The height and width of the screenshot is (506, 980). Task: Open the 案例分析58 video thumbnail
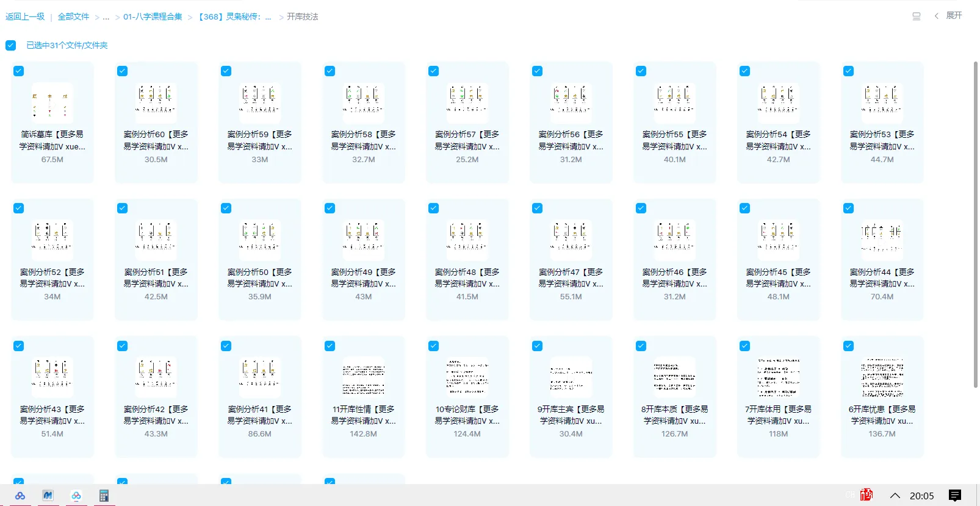coord(364,103)
